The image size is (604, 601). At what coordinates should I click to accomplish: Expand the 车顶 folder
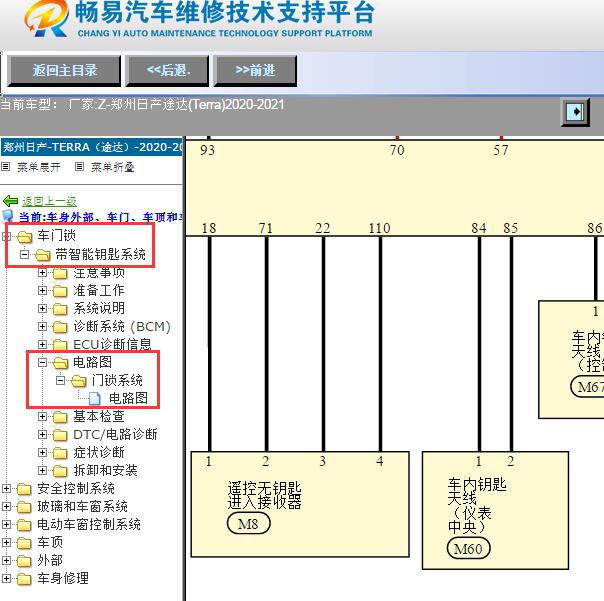point(6,542)
